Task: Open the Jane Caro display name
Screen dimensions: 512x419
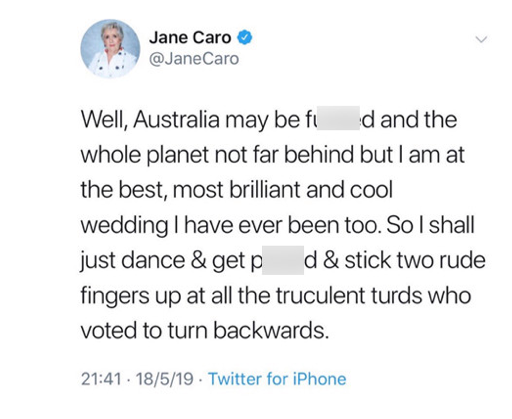Action: [x=190, y=37]
